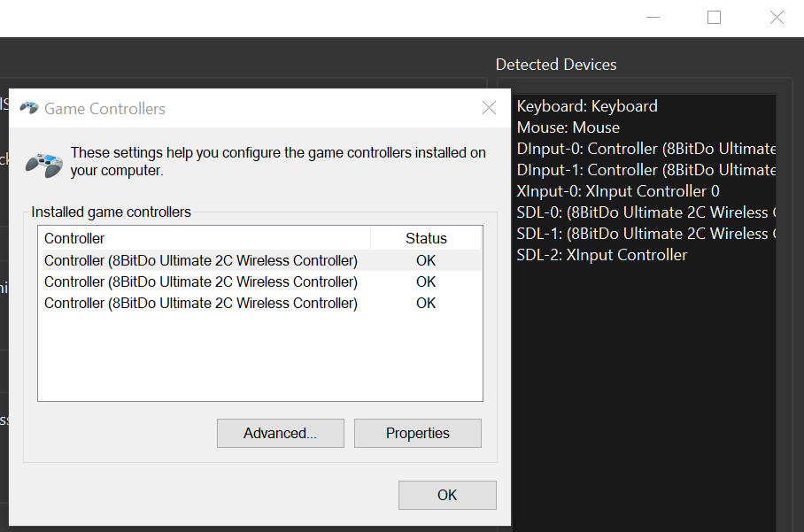The image size is (804, 532).
Task: Select SDL-1 8BitDo device entry
Action: pyautogui.click(x=646, y=234)
